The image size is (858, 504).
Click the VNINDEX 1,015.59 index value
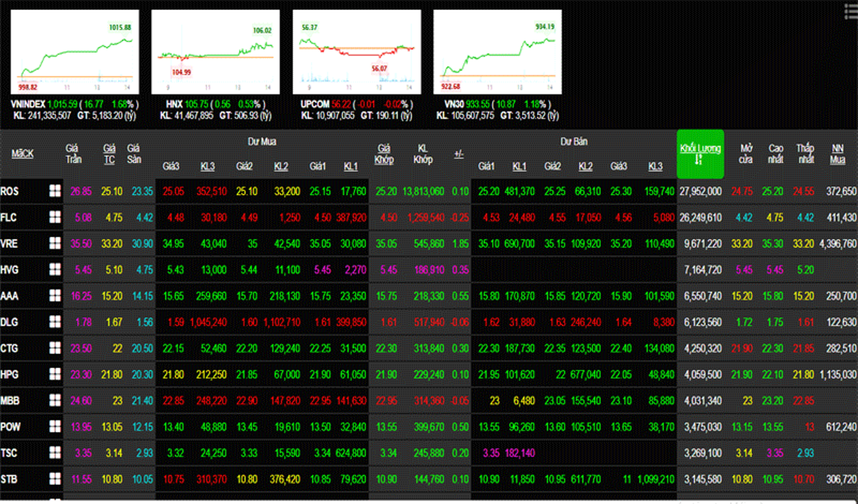tap(63, 104)
